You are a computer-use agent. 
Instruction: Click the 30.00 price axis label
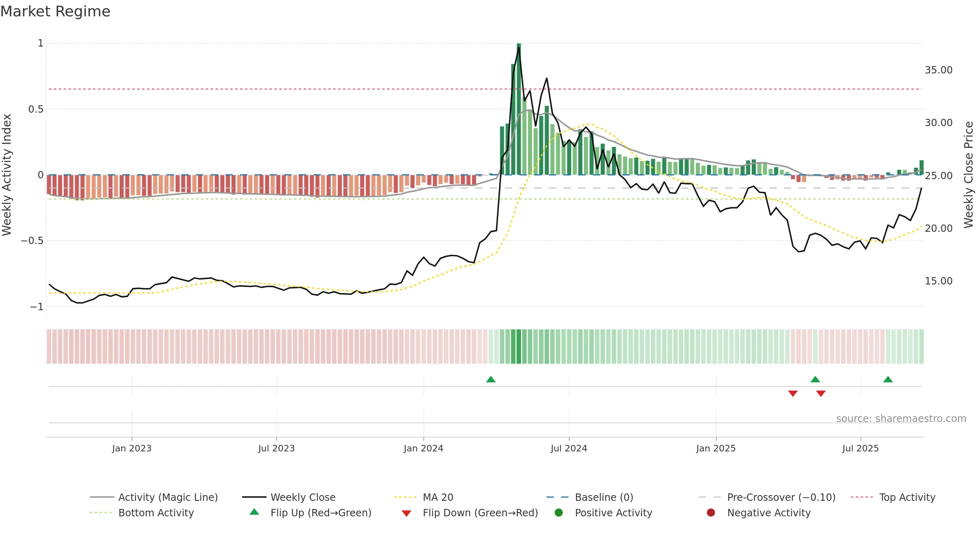point(939,123)
